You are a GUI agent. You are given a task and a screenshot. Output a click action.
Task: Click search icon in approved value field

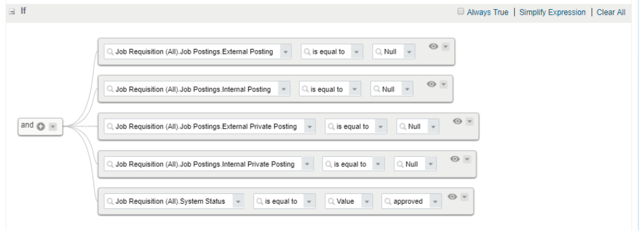click(x=388, y=201)
